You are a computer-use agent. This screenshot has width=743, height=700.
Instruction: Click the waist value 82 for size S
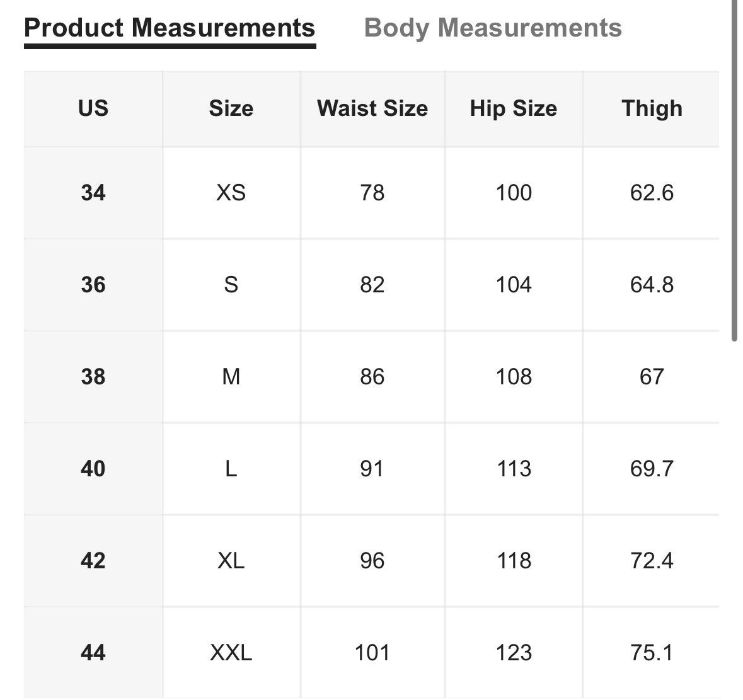372,285
